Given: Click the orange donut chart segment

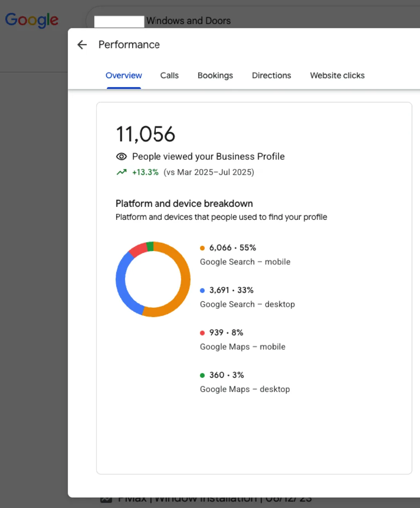Looking at the screenshot, I should click(x=185, y=281).
